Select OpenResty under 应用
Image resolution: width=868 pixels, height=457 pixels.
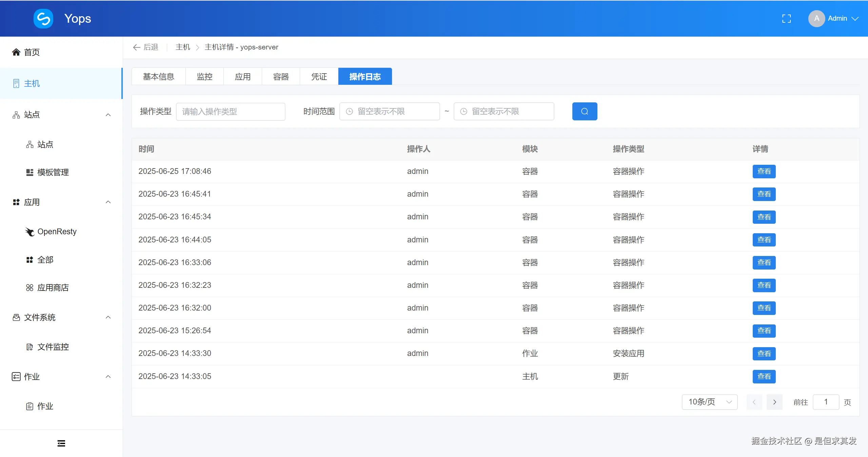click(57, 232)
